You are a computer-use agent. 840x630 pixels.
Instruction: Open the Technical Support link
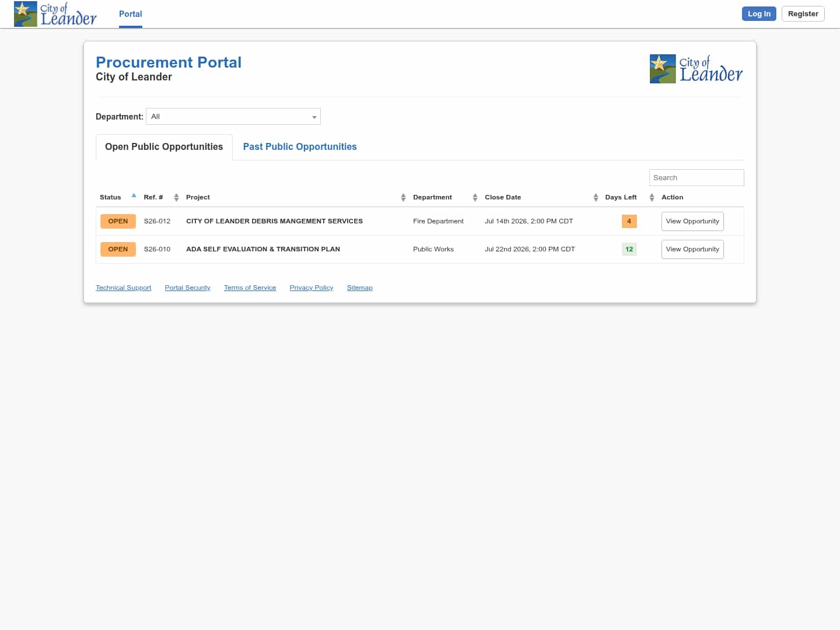pyautogui.click(x=124, y=288)
